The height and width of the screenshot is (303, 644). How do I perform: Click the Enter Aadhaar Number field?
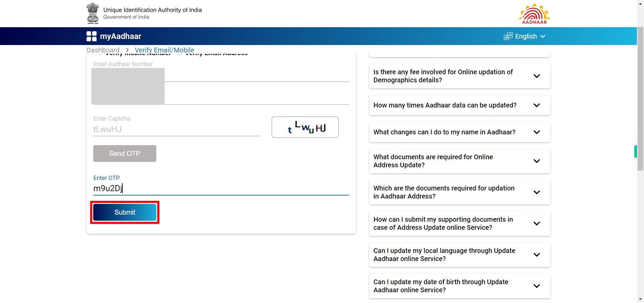pyautogui.click(x=221, y=76)
